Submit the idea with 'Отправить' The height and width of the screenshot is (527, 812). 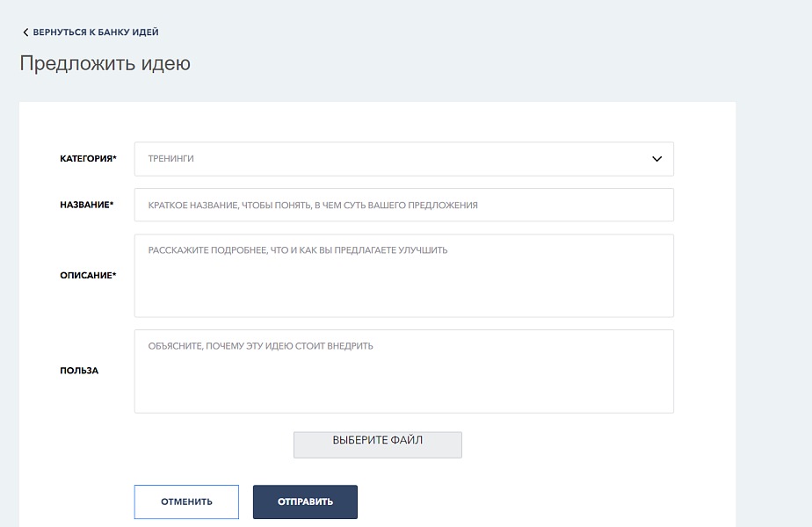pos(305,502)
